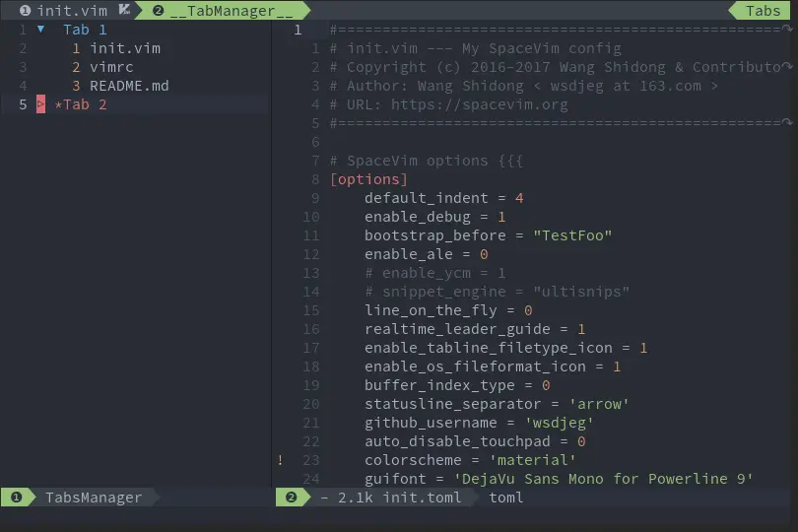
Task: Click the Tabs label in tabline
Action: pyautogui.click(x=763, y=10)
